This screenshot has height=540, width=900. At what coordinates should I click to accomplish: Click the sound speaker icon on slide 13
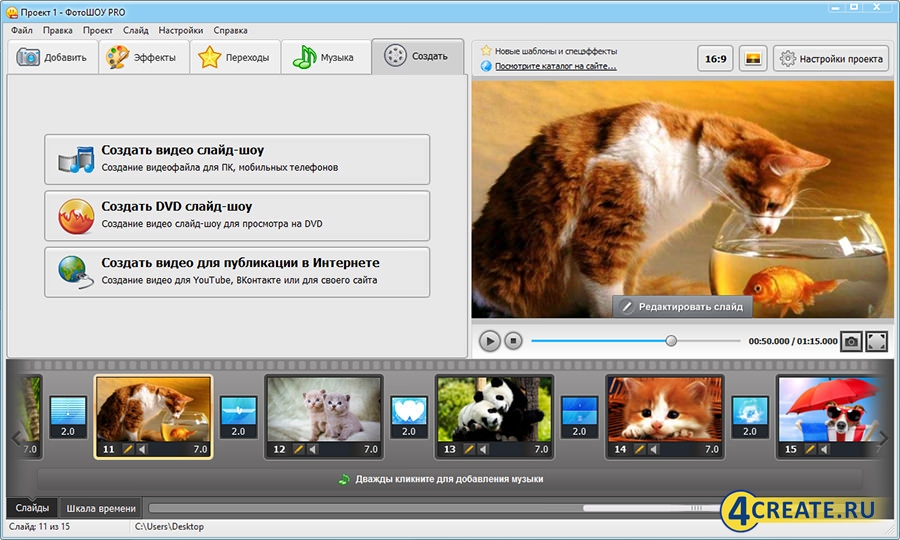click(x=483, y=449)
